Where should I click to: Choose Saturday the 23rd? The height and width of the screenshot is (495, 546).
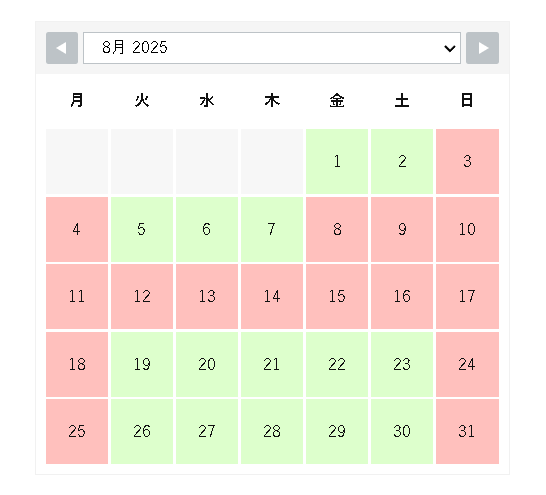click(402, 364)
